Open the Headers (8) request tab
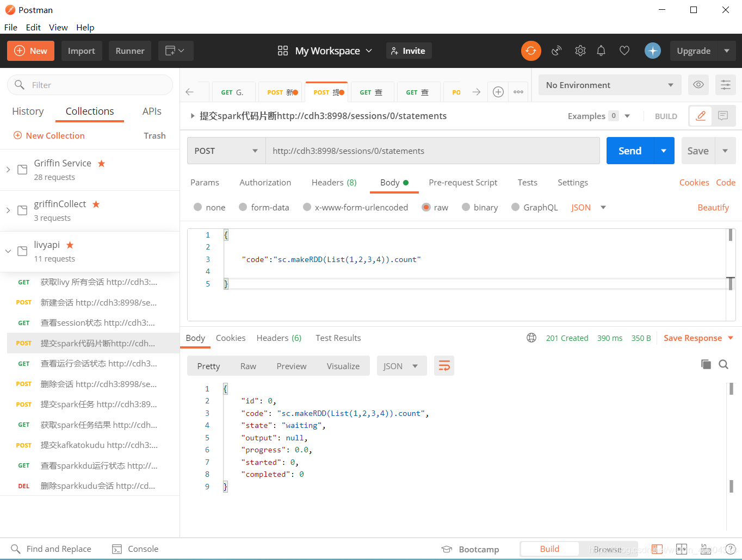Viewport: 742px width, 560px height. coord(334,182)
